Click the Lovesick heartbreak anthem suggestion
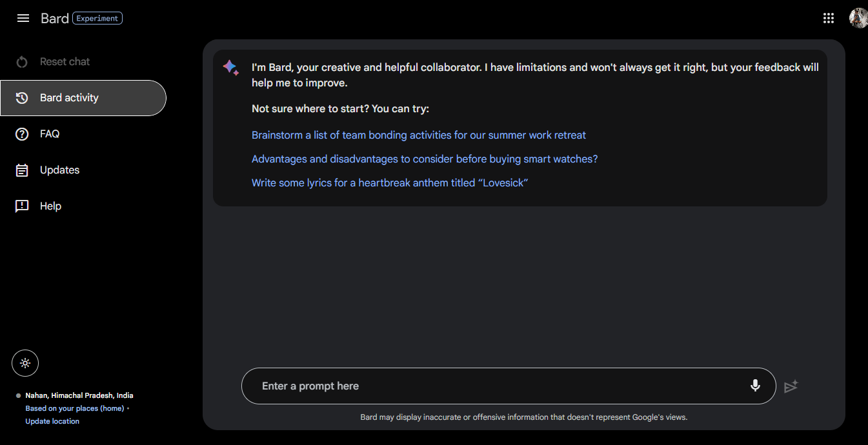The image size is (868, 445). tap(390, 183)
